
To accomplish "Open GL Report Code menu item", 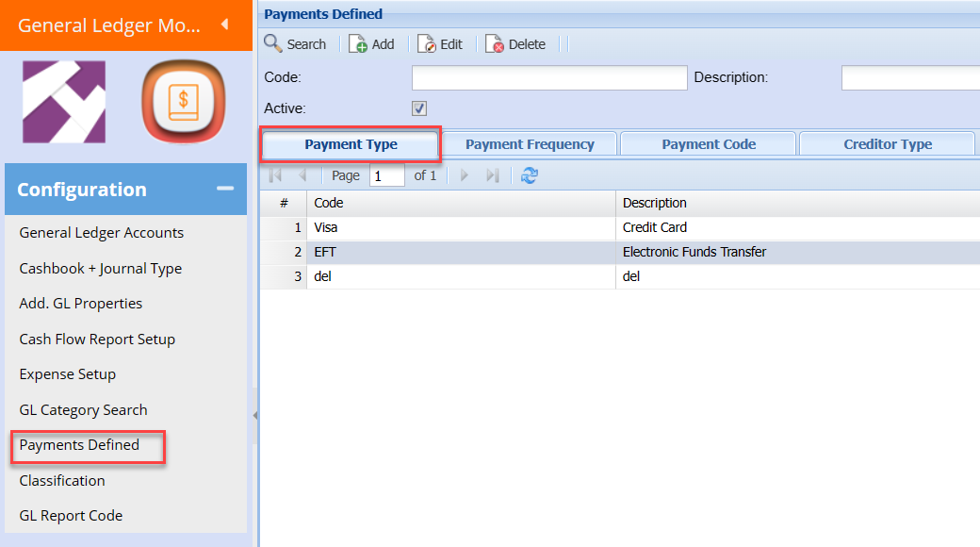I will 71,516.
